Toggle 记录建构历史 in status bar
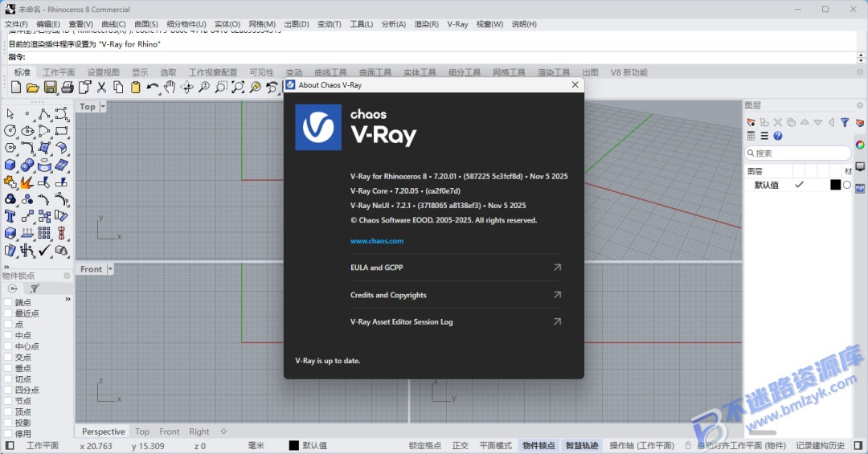 pos(821,446)
